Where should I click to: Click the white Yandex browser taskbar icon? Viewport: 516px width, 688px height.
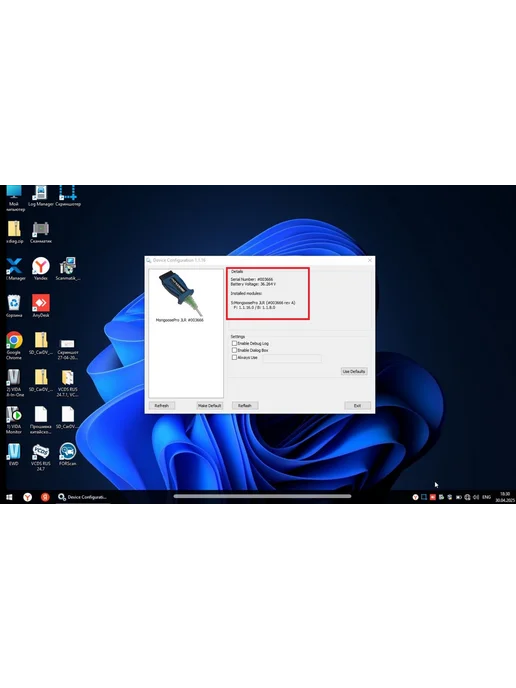tap(27, 497)
